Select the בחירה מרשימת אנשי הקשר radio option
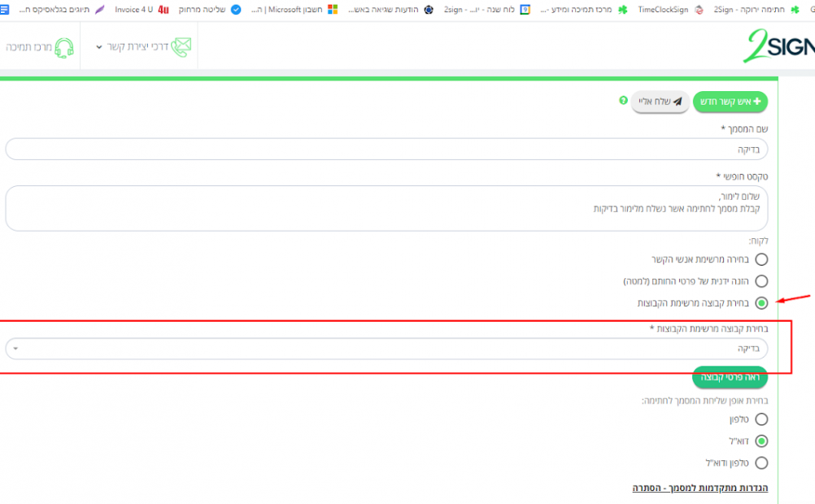 click(761, 259)
